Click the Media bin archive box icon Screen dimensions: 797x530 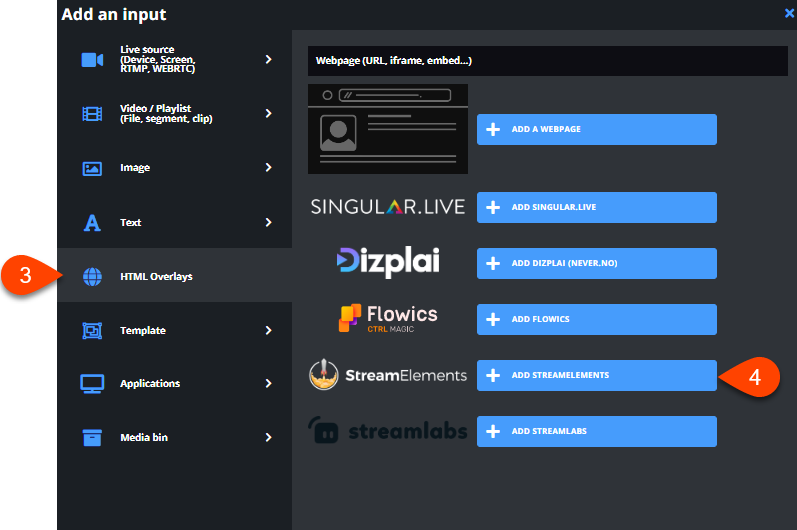click(x=92, y=438)
